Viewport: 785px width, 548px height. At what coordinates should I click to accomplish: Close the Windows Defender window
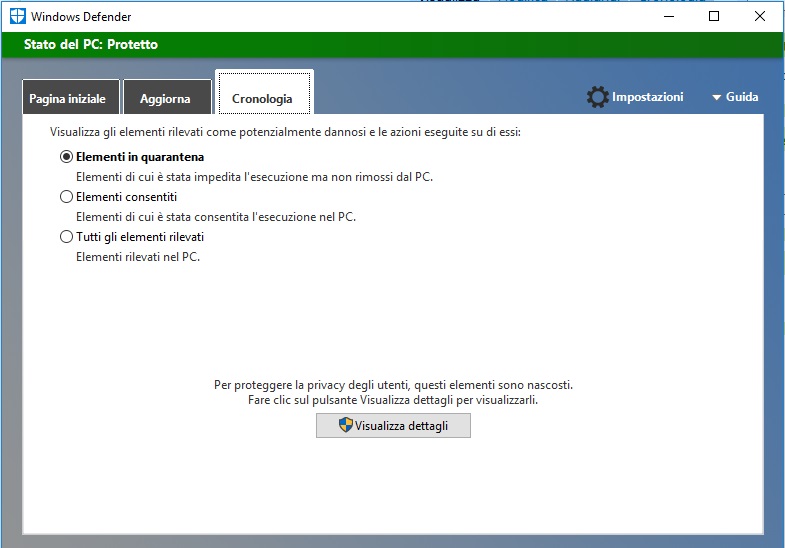coord(760,16)
